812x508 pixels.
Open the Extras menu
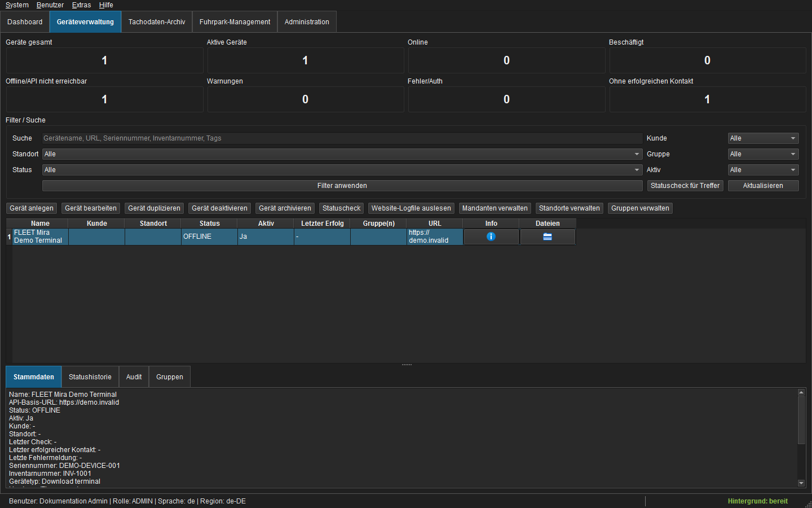[81, 5]
